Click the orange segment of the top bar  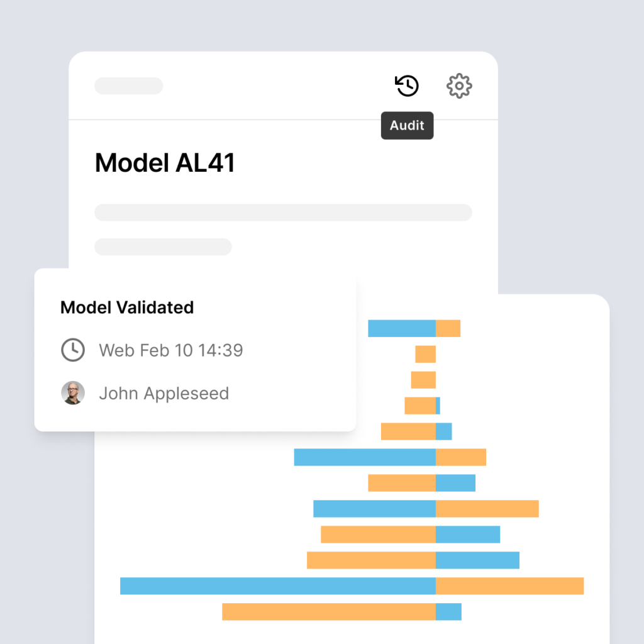click(448, 328)
